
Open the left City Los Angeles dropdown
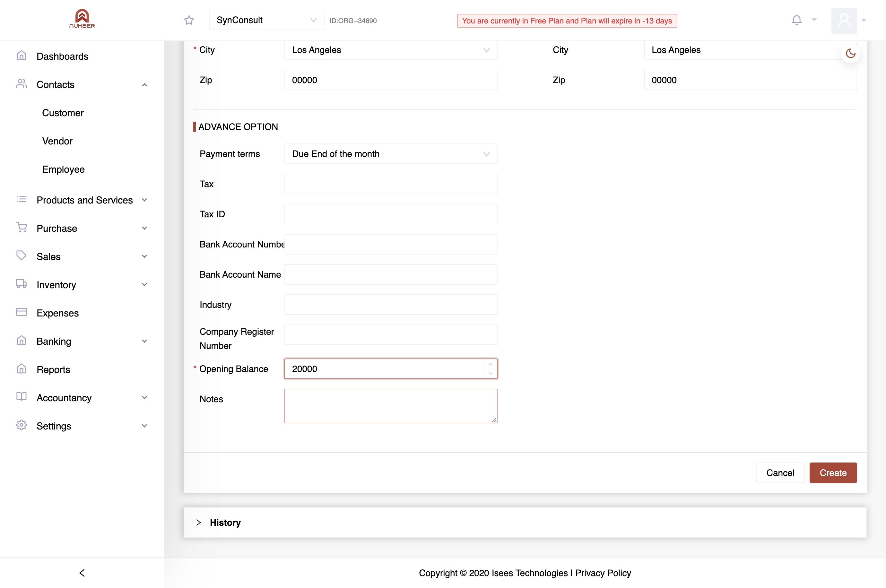pyautogui.click(x=391, y=50)
